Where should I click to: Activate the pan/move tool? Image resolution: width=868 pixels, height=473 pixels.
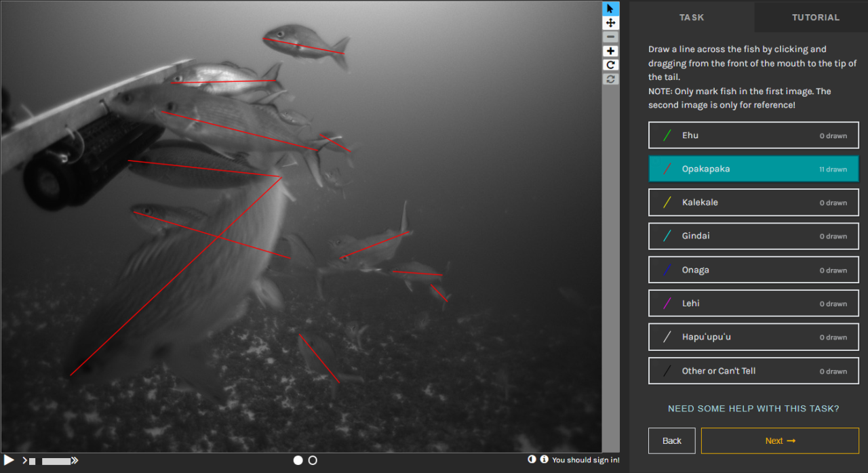[x=610, y=22]
